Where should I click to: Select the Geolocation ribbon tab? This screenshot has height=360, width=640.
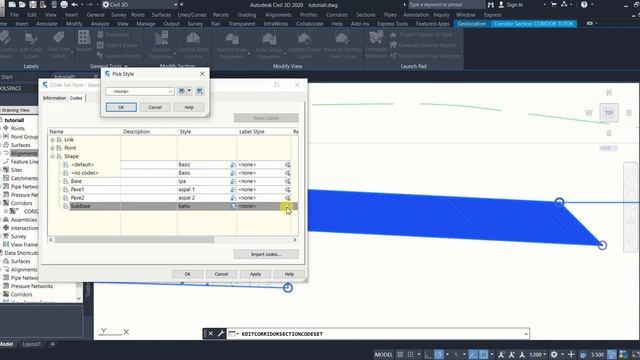coord(471,24)
